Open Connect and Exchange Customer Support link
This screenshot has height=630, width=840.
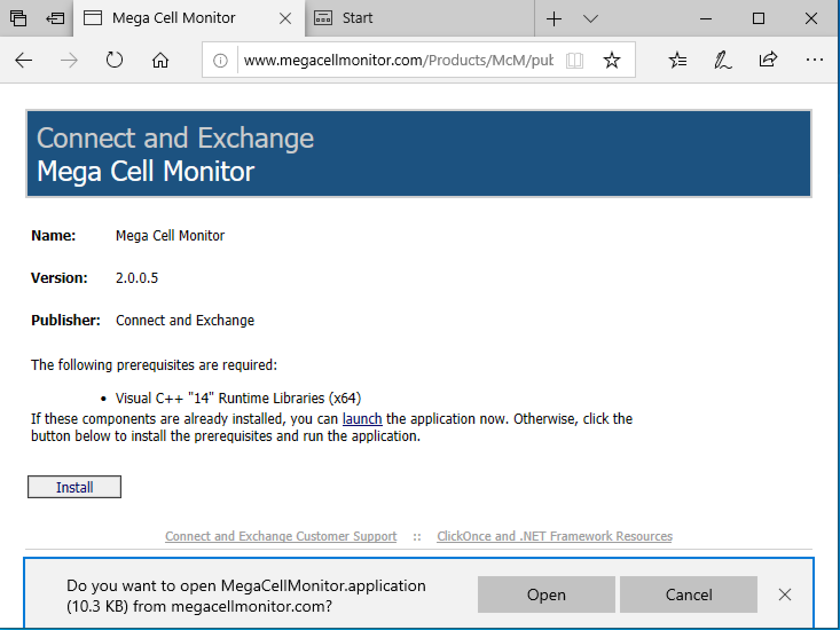point(281,536)
